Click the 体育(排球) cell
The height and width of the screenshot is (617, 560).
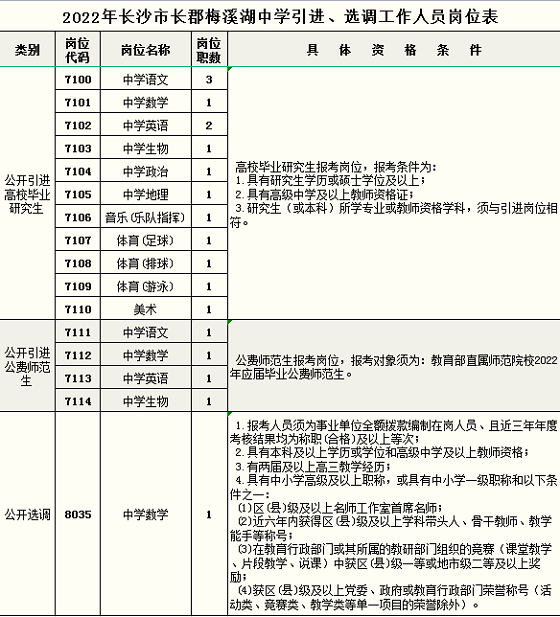146,263
